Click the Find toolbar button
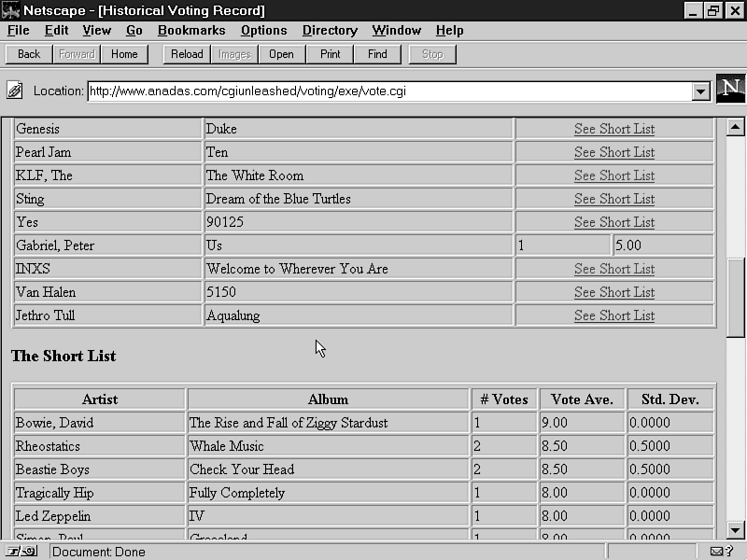 click(377, 54)
